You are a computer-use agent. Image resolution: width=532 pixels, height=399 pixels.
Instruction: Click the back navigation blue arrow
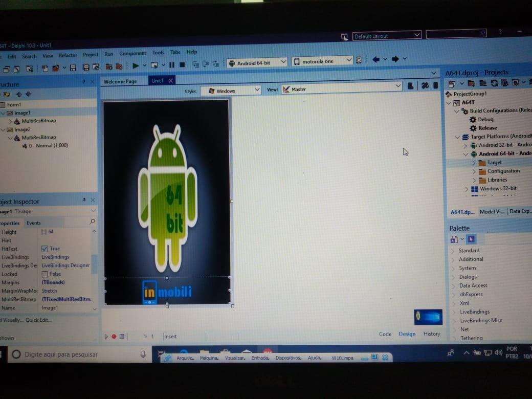tap(376, 59)
